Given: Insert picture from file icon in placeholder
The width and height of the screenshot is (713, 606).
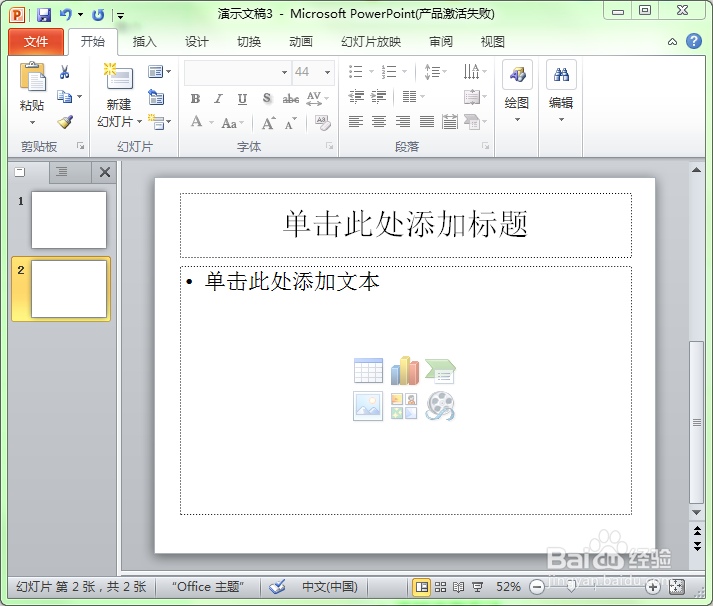Looking at the screenshot, I should pyautogui.click(x=368, y=406).
